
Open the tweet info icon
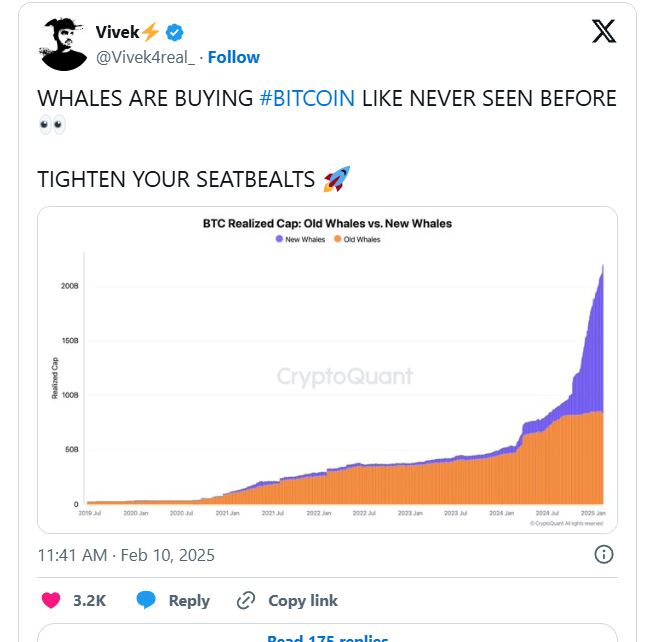604,555
